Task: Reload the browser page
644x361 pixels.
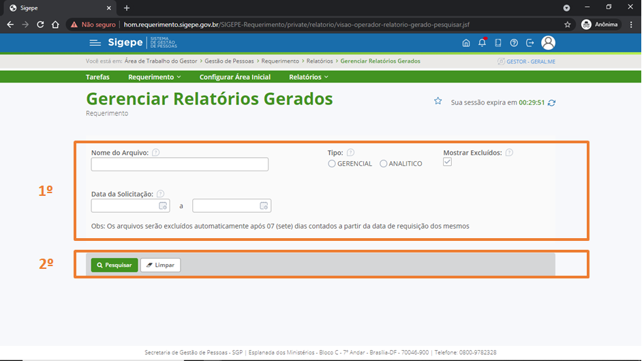Action: (x=40, y=25)
